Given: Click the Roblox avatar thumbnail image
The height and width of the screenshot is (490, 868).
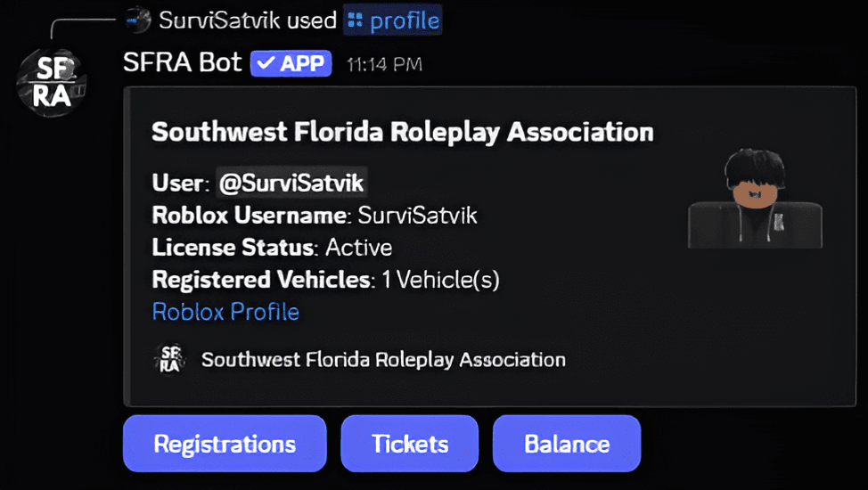Looking at the screenshot, I should pos(755,198).
